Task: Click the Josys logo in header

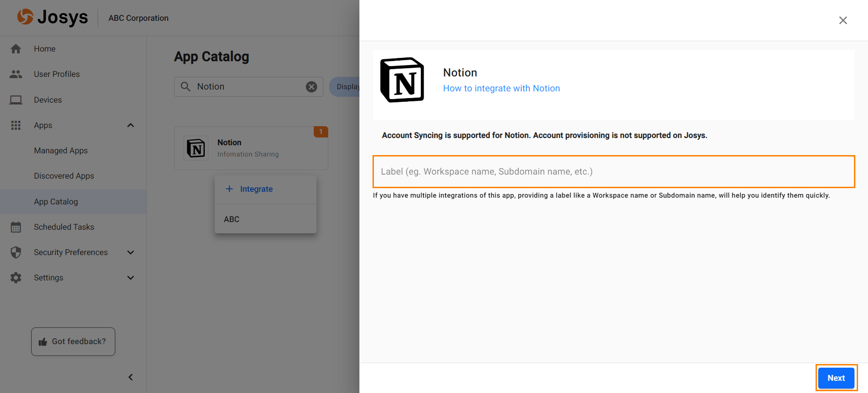Action: pos(52,18)
